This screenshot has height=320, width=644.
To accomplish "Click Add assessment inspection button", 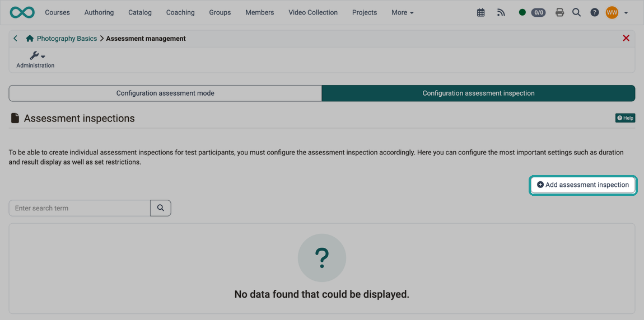I will pos(583,185).
